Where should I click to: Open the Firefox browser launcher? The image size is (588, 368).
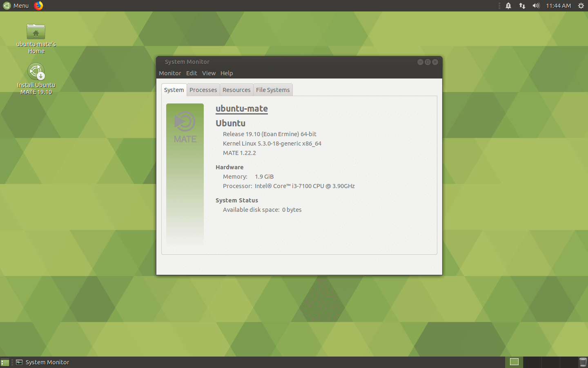point(38,6)
